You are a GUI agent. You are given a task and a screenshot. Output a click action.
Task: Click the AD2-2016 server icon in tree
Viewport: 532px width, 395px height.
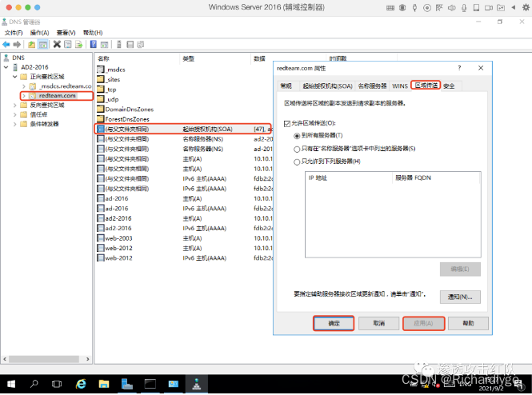coord(15,67)
